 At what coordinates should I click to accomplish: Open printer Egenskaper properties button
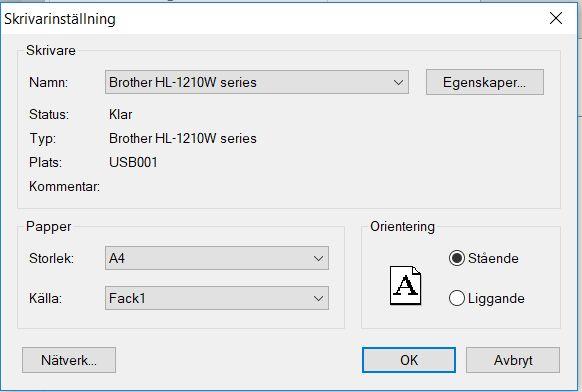click(485, 82)
